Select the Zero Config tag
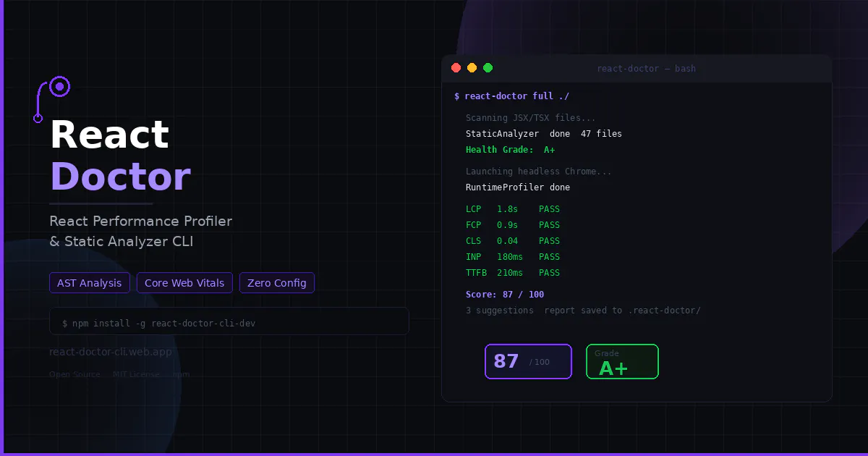Viewport: 868px width, 456px height. click(277, 283)
